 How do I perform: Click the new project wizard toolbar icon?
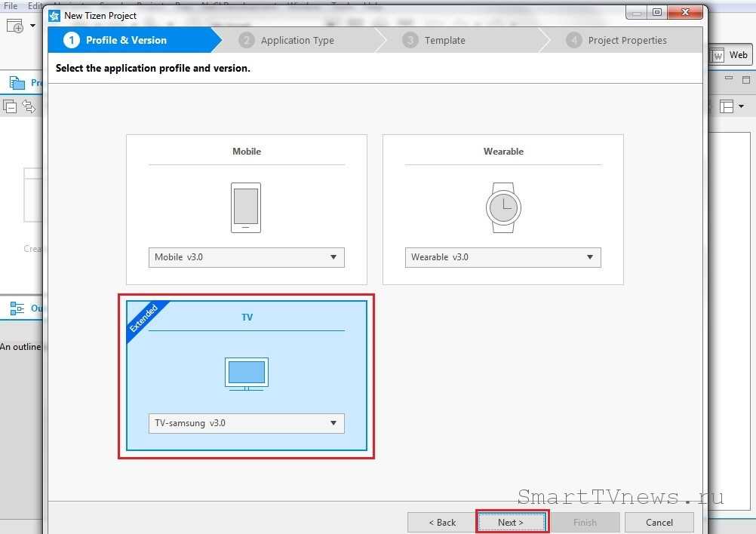click(15, 26)
